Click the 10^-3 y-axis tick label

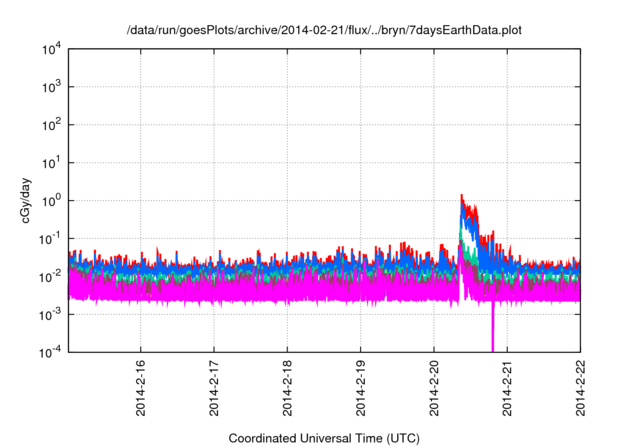[x=50, y=314]
